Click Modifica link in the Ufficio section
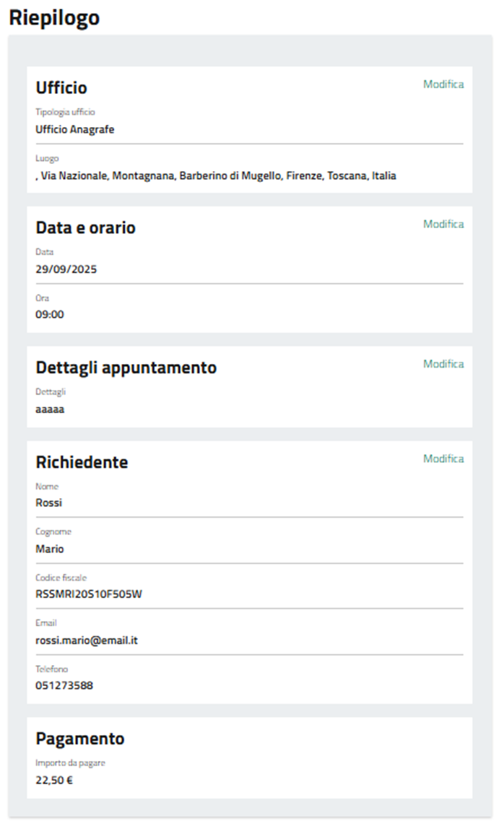The height and width of the screenshot is (829, 504). click(443, 84)
